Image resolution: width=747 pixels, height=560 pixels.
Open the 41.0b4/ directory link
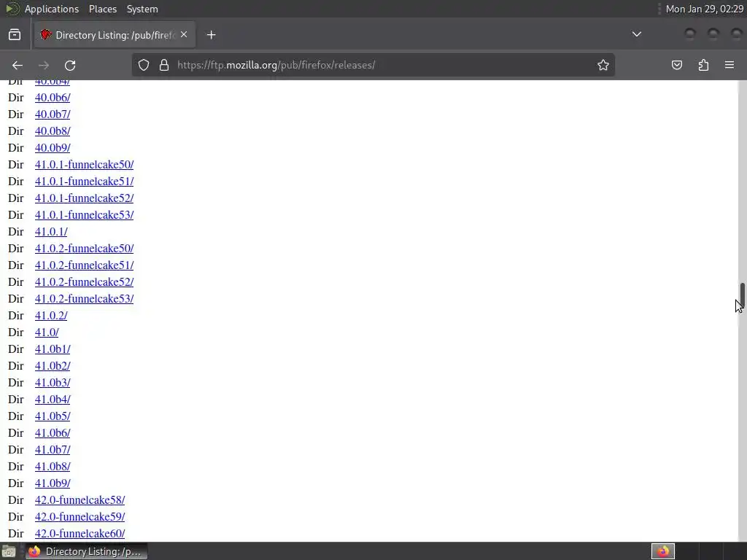[53, 400]
